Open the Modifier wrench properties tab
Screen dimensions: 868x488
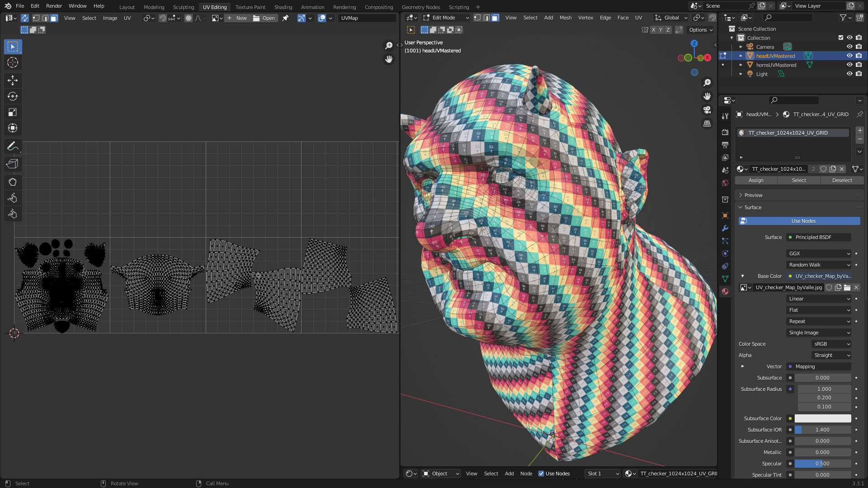tap(725, 228)
